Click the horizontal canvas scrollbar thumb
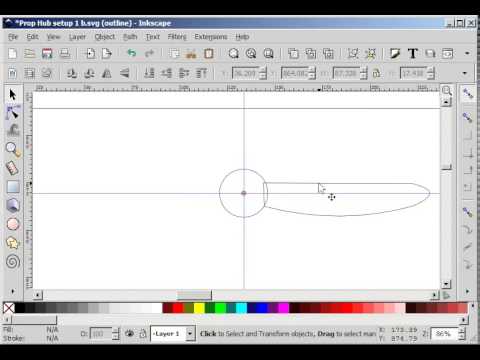This screenshot has height=360, width=480. tap(194, 295)
